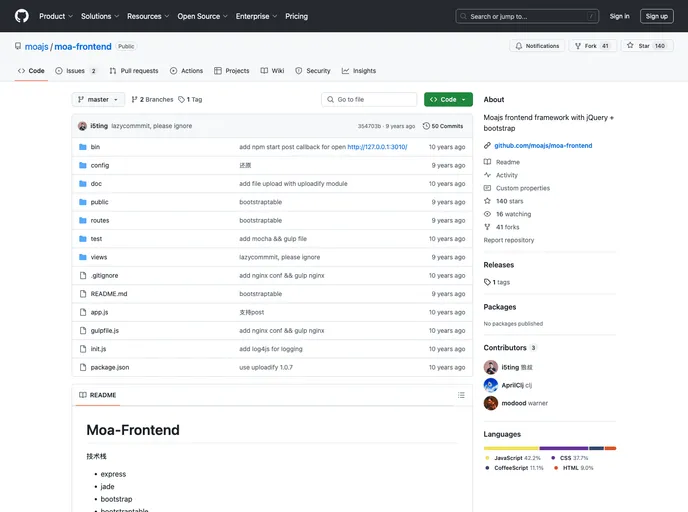Open the Actions tab
Screen dimensions: 688x512
pos(186,71)
